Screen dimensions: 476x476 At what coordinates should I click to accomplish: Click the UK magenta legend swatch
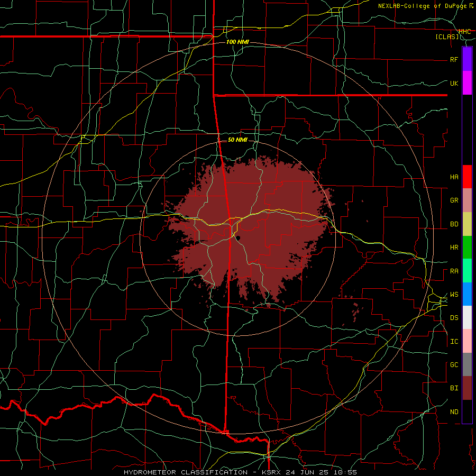click(467, 83)
